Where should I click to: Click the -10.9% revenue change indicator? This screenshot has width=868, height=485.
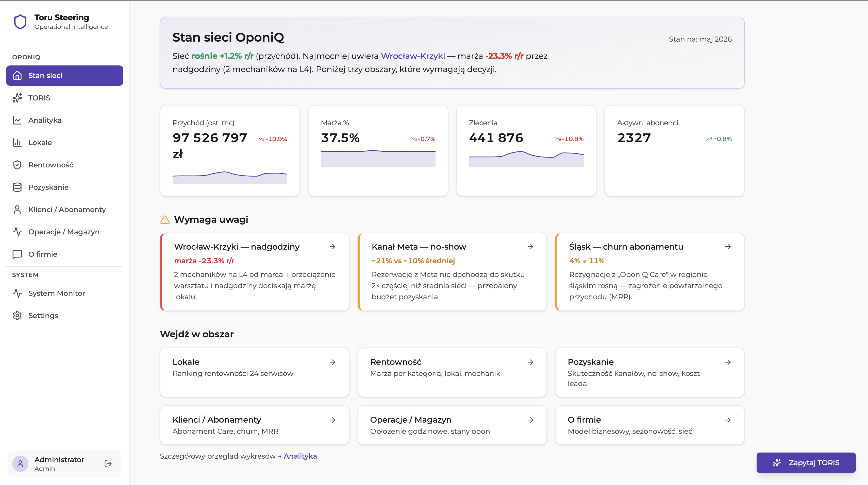273,139
